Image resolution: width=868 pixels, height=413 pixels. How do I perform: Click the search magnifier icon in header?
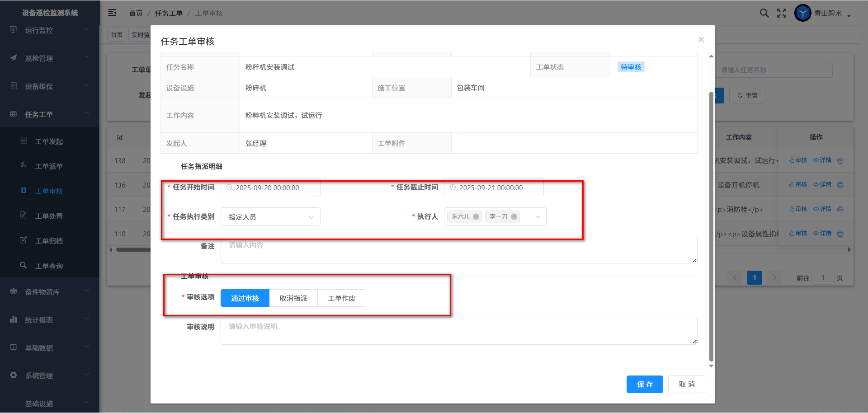(x=764, y=13)
